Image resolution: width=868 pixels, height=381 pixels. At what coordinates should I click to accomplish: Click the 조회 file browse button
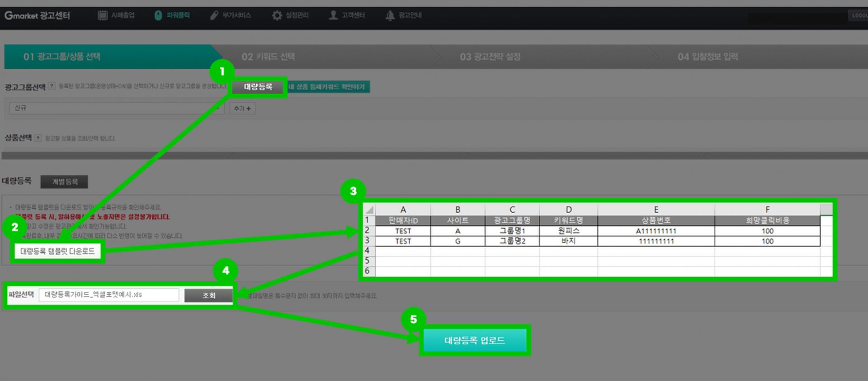point(208,295)
